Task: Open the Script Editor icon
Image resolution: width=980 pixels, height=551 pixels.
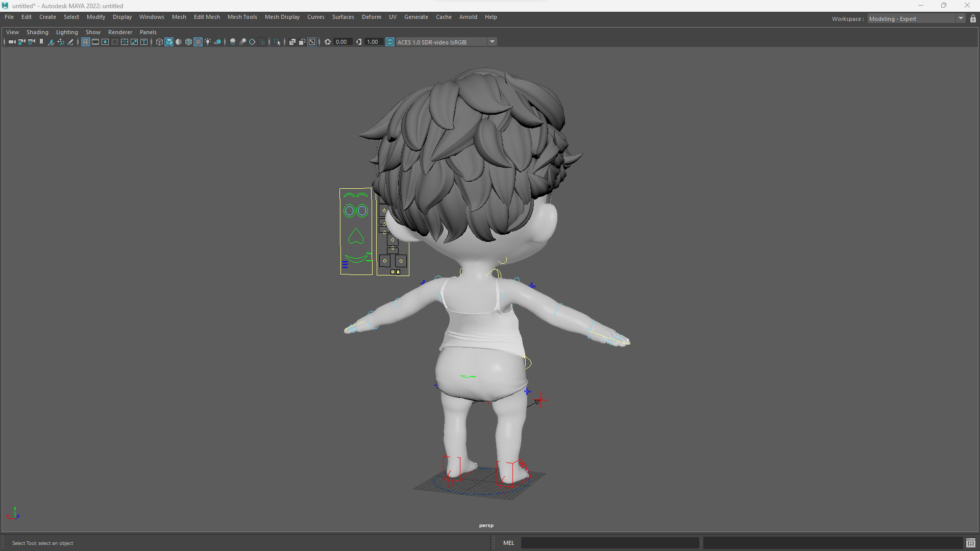Action: coord(971,543)
